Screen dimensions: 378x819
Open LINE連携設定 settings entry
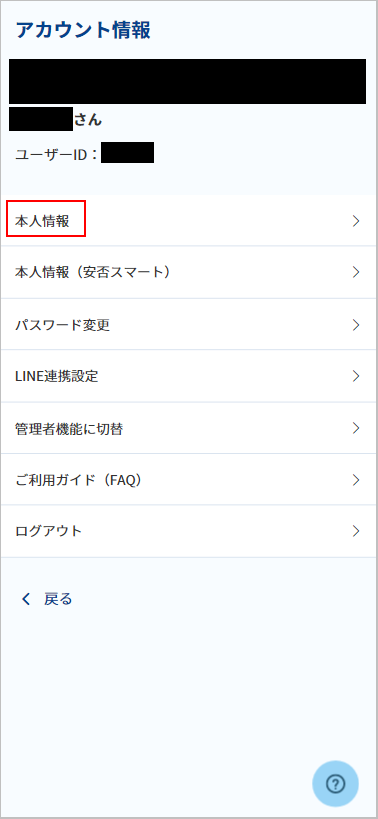click(x=189, y=376)
